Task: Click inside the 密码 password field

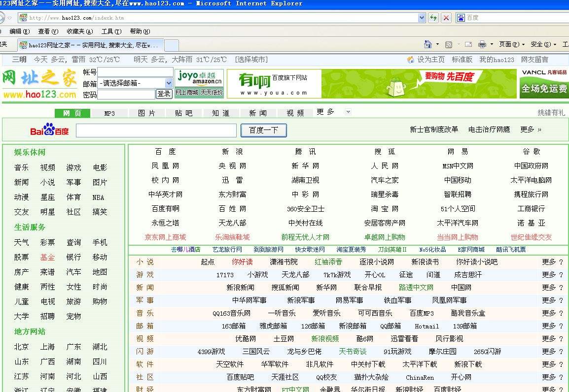Action: pyautogui.click(x=126, y=94)
